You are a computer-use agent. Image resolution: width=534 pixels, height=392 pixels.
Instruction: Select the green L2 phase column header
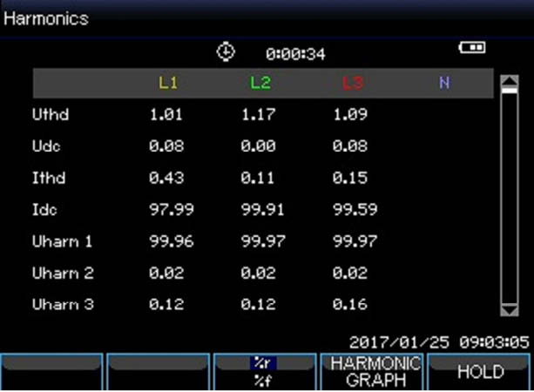tap(260, 83)
